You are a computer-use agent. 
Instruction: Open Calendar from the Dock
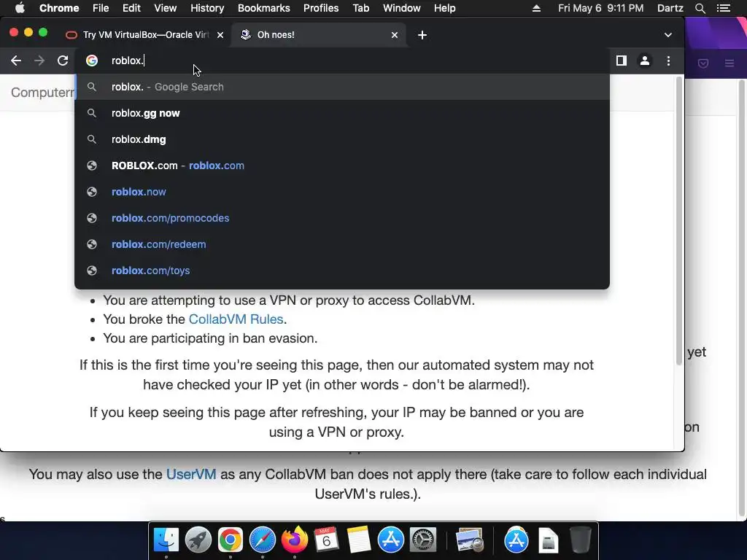click(326, 540)
